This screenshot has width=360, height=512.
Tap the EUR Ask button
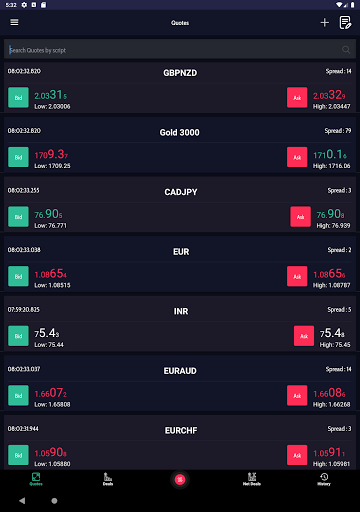pos(297,276)
